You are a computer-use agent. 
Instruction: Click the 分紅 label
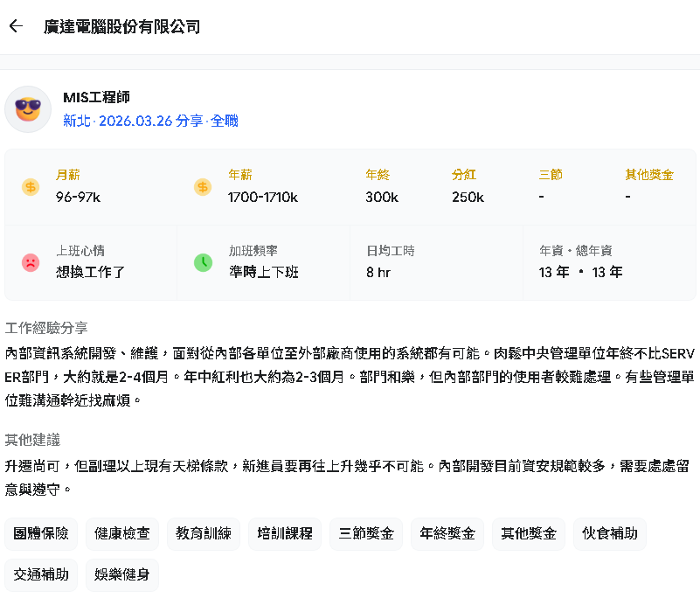click(x=464, y=175)
